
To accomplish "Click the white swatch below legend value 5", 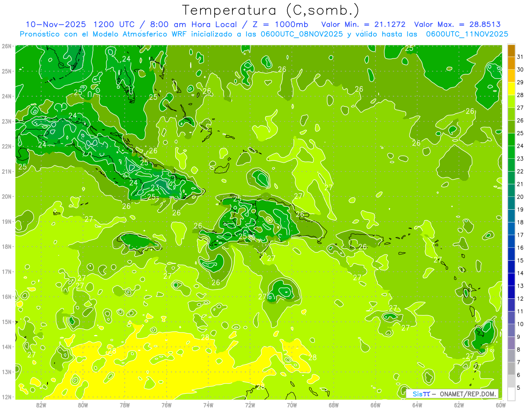I will (511, 394).
